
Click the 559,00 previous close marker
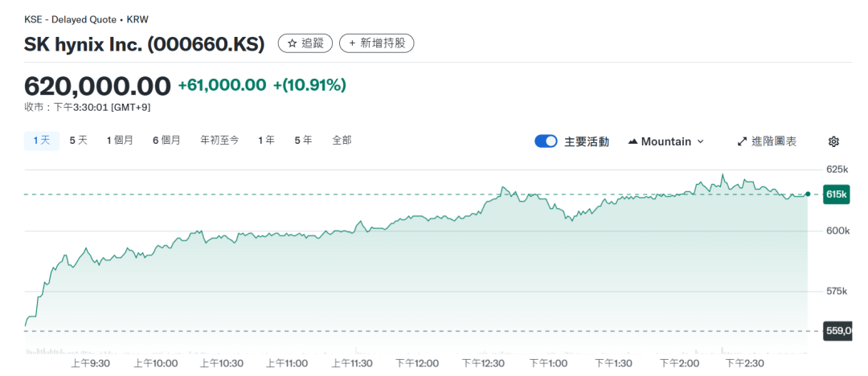(837, 331)
